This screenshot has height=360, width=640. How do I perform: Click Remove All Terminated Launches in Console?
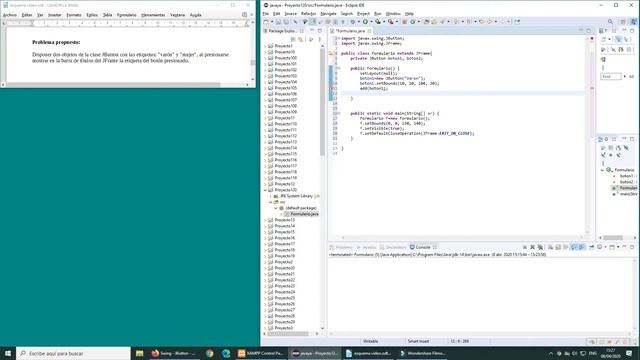541,247
